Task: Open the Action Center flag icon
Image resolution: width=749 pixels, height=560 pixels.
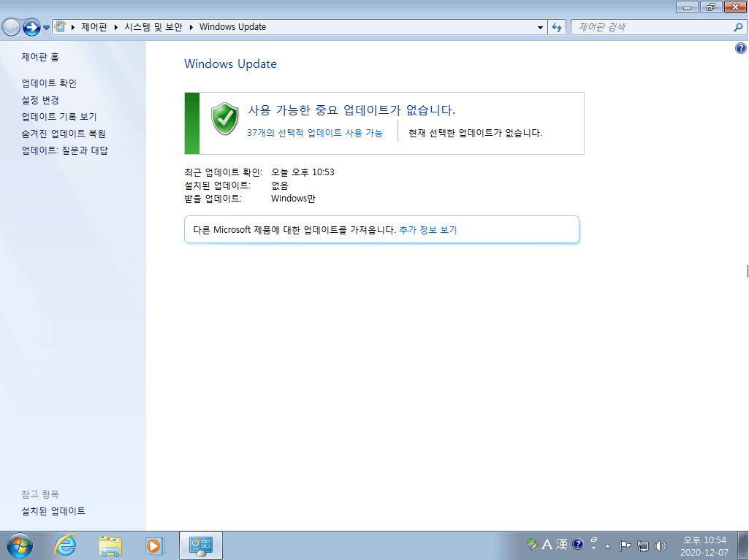Action: coord(625,545)
